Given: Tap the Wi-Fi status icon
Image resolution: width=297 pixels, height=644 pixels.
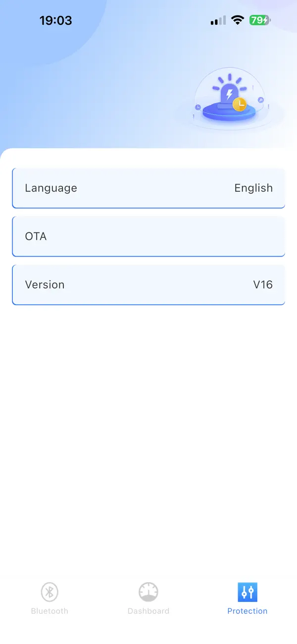Looking at the screenshot, I should (x=237, y=20).
